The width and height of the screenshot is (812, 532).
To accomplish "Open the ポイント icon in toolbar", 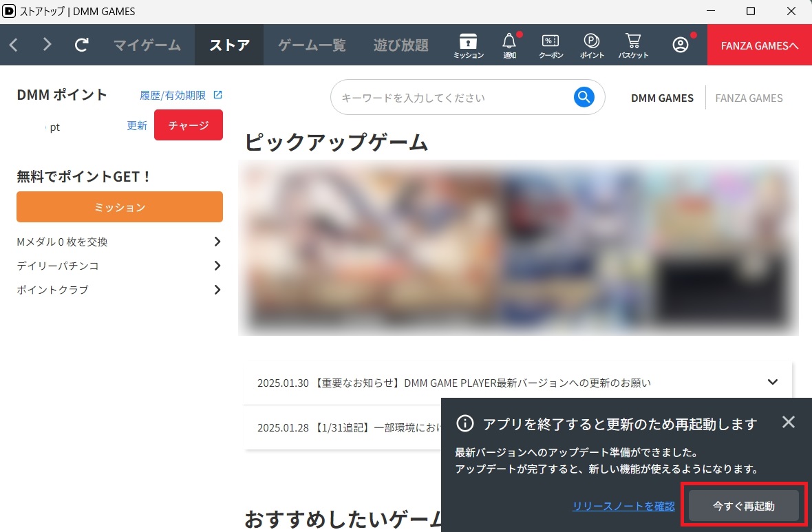I will (x=591, y=45).
